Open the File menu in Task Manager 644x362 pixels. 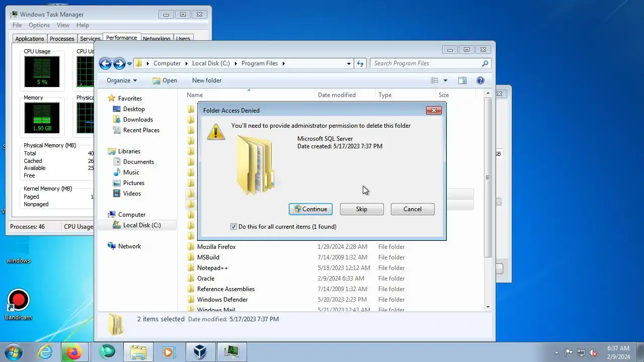(17, 25)
